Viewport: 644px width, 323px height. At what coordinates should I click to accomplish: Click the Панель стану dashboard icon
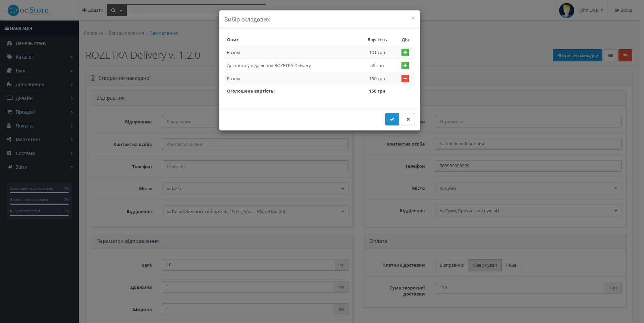click(9, 43)
